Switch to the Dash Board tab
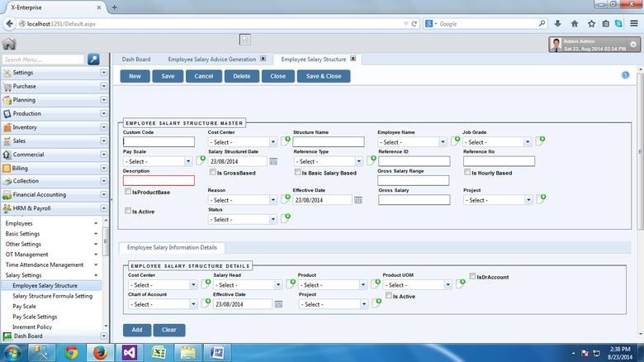The width and height of the screenshot is (644, 362). (x=136, y=60)
